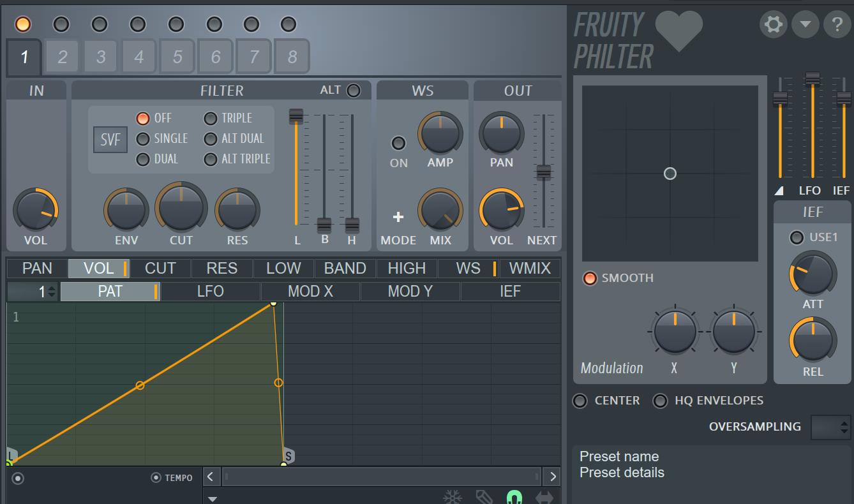Enable the snap magnet icon
This screenshot has width=854, height=504.
tap(514, 497)
